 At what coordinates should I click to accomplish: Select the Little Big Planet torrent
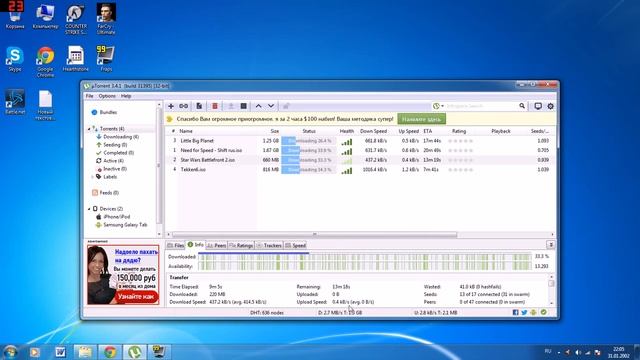point(197,141)
